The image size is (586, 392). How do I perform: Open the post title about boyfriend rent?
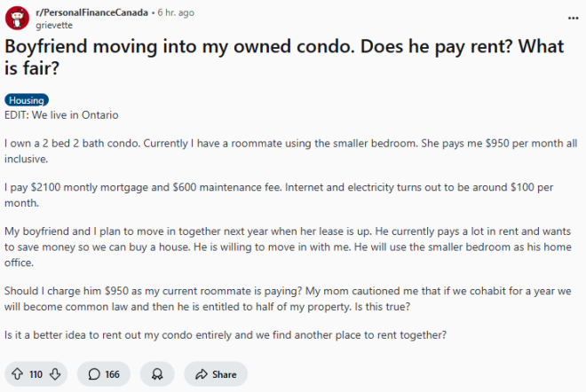pyautogui.click(x=284, y=57)
